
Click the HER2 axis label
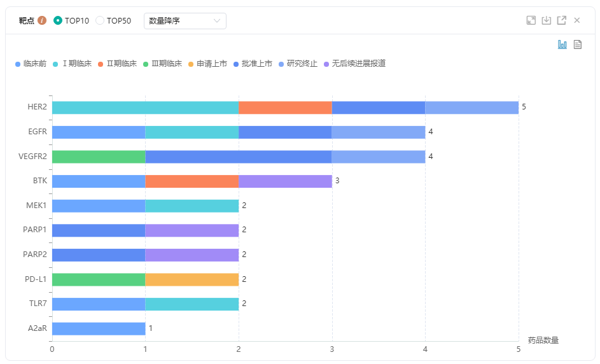(37, 107)
